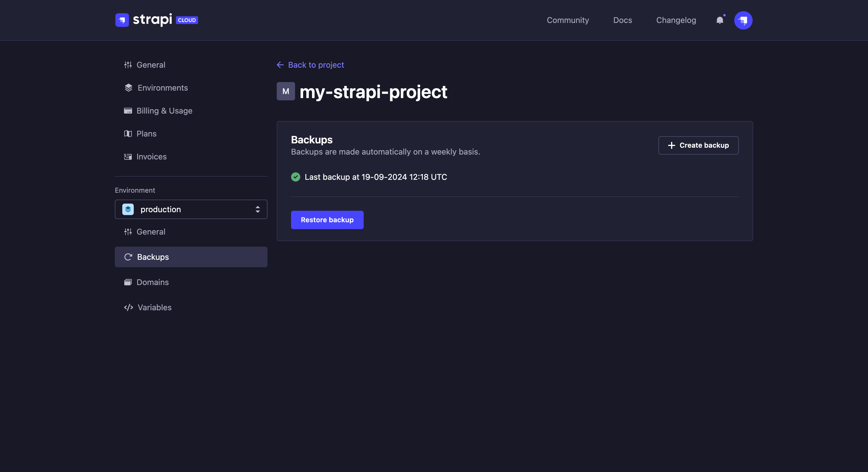Click the M project avatar thumbnail
This screenshot has height=472, width=868.
click(285, 91)
